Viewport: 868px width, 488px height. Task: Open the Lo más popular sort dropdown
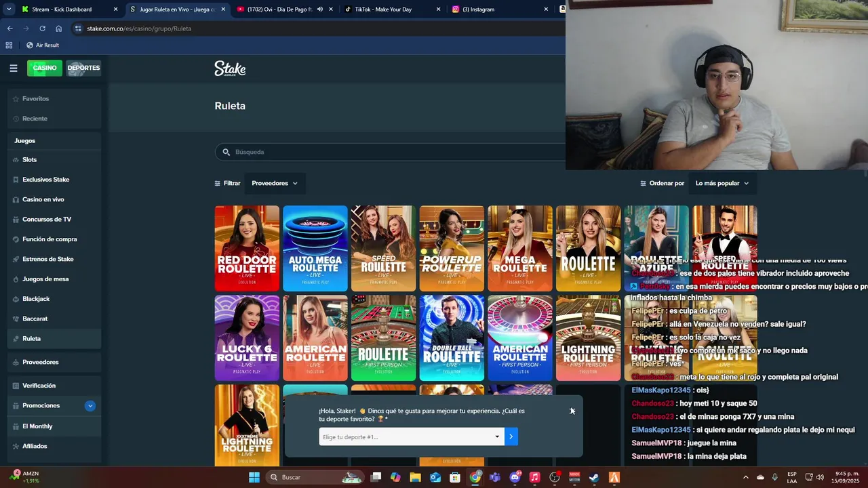[x=722, y=183]
